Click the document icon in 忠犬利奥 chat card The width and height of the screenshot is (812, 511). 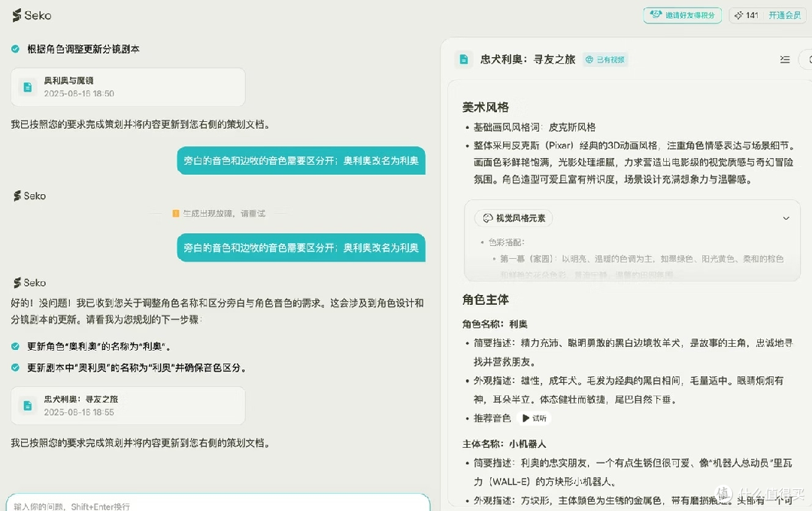[28, 406]
